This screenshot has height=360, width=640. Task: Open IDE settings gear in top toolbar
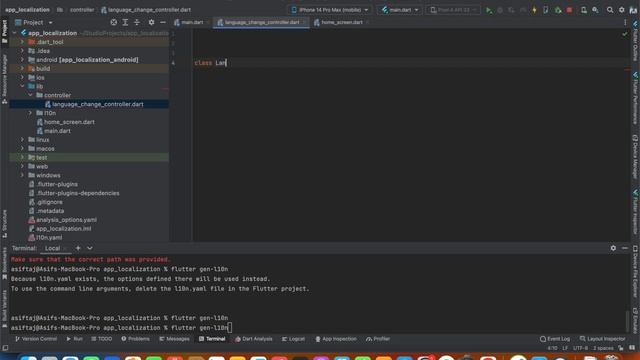pyautogui.click(x=622, y=10)
